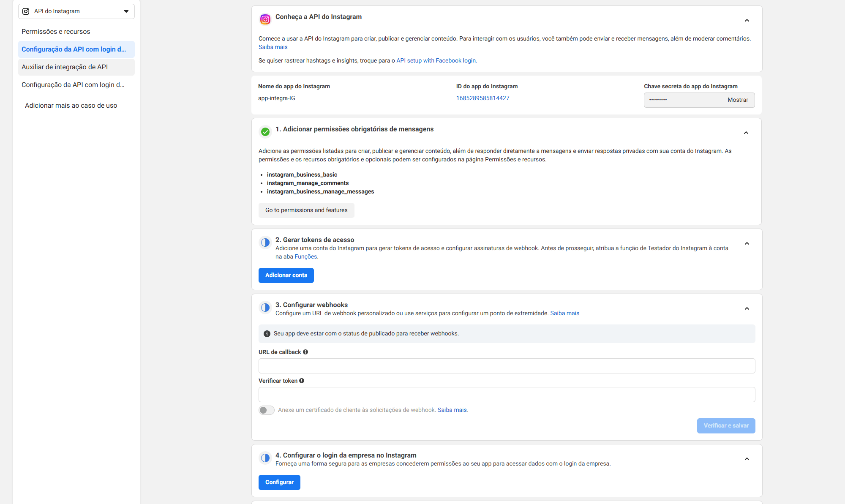This screenshot has width=845, height=504.
Task: Click the masked Chave secreta field
Action: (682, 100)
